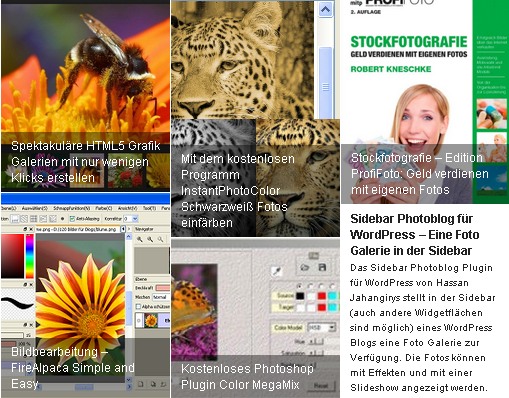Select third radio button above the red swatch

pos(321,286)
